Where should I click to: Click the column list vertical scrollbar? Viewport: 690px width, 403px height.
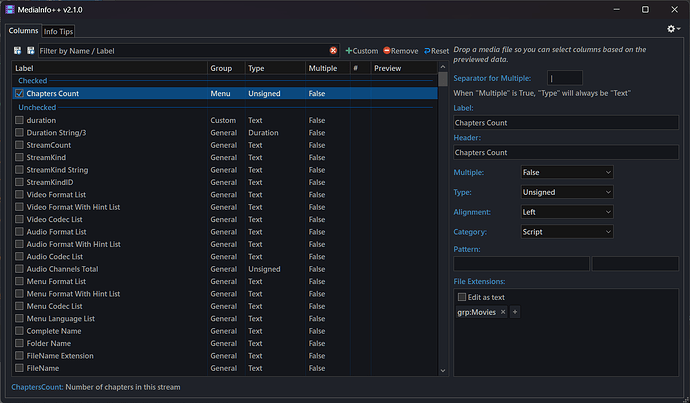point(443,200)
